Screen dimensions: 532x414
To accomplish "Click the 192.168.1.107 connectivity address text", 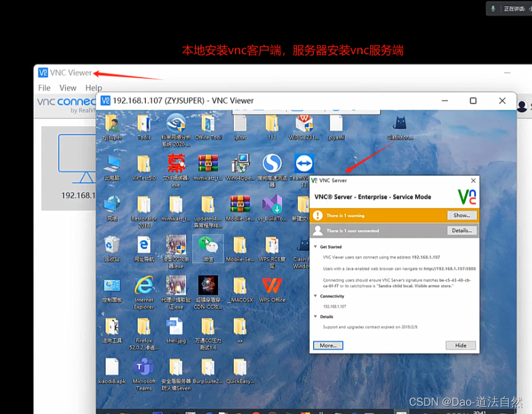I will point(334,306).
